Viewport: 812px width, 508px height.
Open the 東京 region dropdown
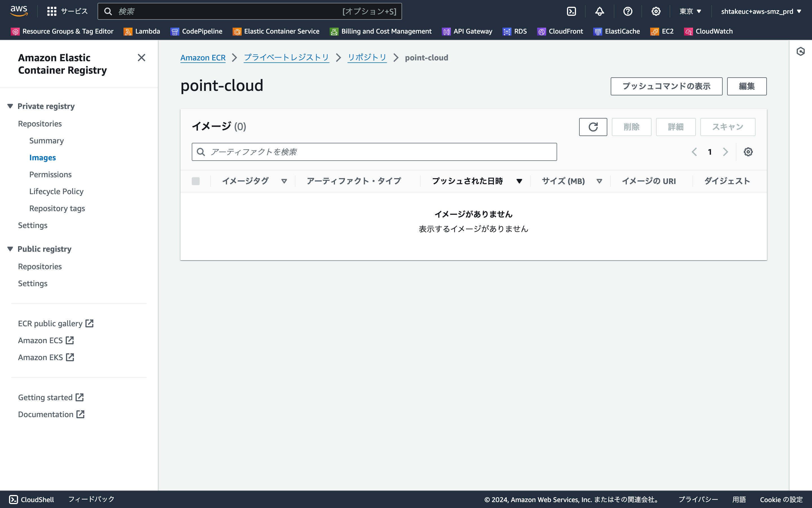(x=690, y=11)
